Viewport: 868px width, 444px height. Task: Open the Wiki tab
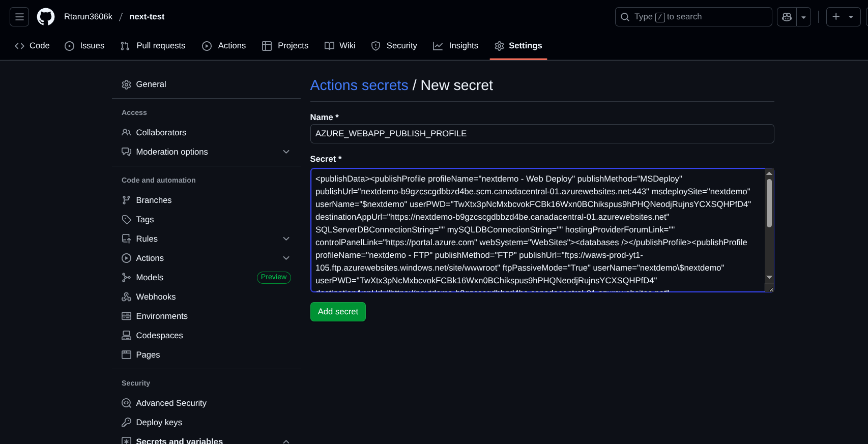tap(340, 46)
